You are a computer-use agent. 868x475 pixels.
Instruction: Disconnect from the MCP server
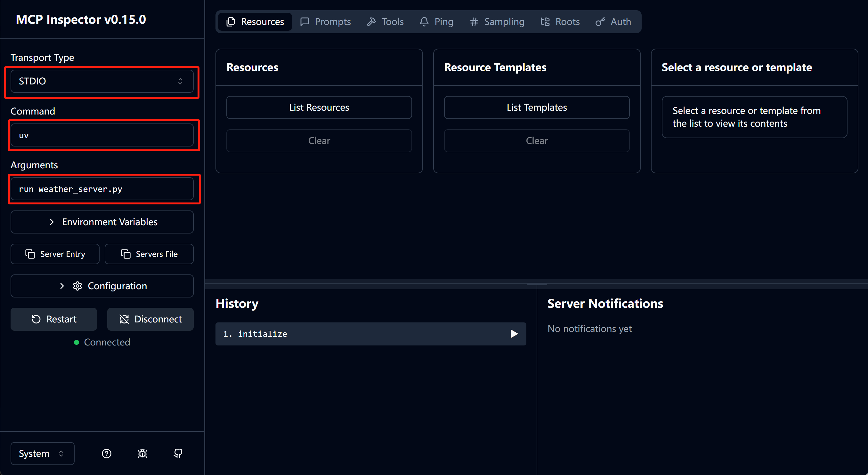[150, 319]
